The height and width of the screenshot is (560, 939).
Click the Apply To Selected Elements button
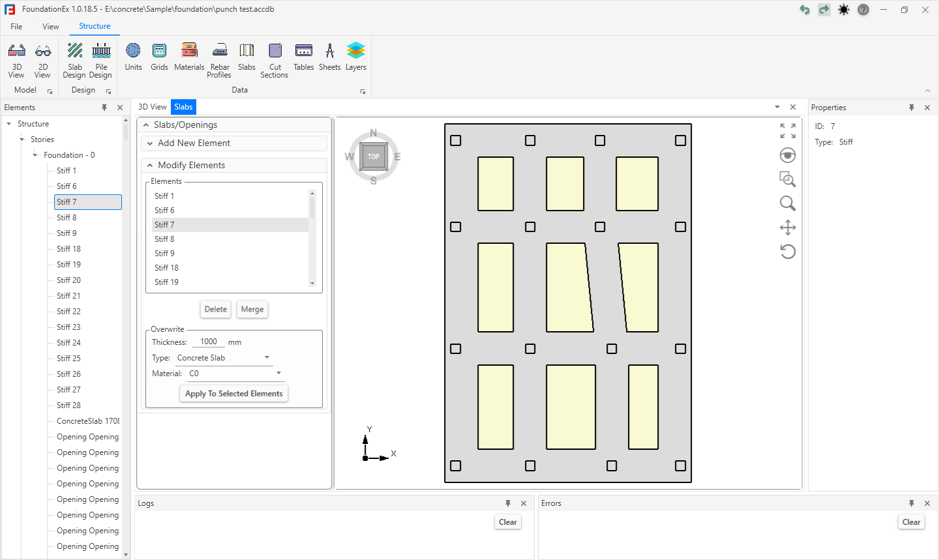pos(233,394)
